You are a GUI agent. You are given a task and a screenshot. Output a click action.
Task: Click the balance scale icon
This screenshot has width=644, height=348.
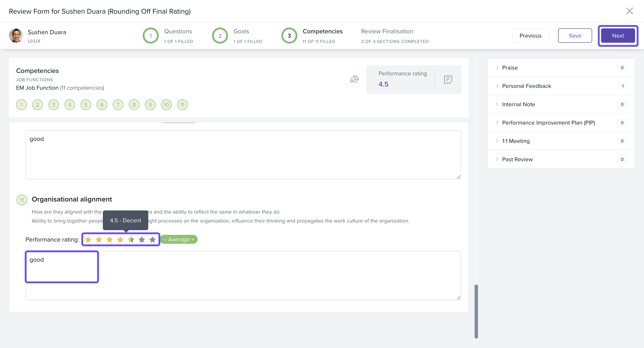(x=354, y=79)
